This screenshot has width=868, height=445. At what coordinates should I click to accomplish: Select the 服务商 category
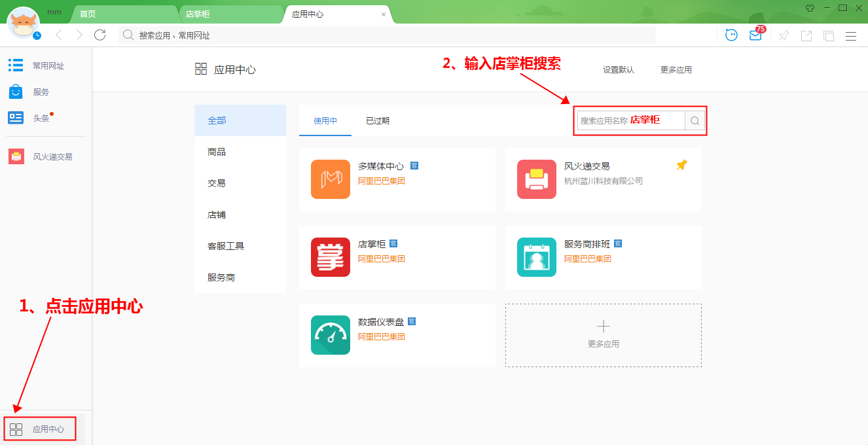pos(240,277)
